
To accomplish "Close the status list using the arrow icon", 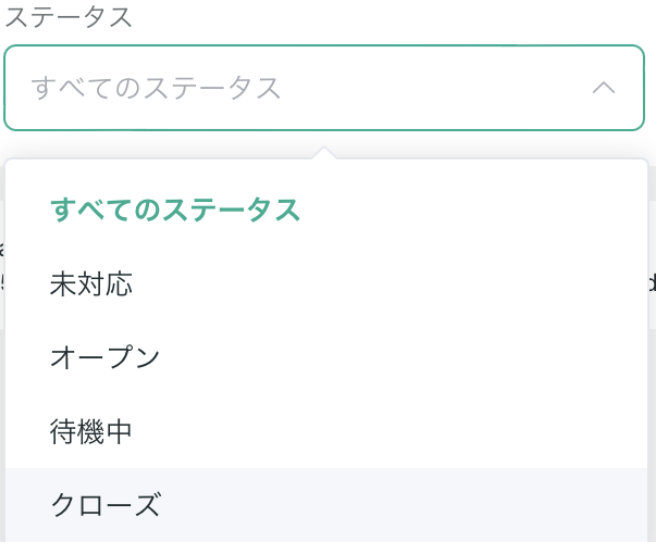I will (x=603, y=88).
